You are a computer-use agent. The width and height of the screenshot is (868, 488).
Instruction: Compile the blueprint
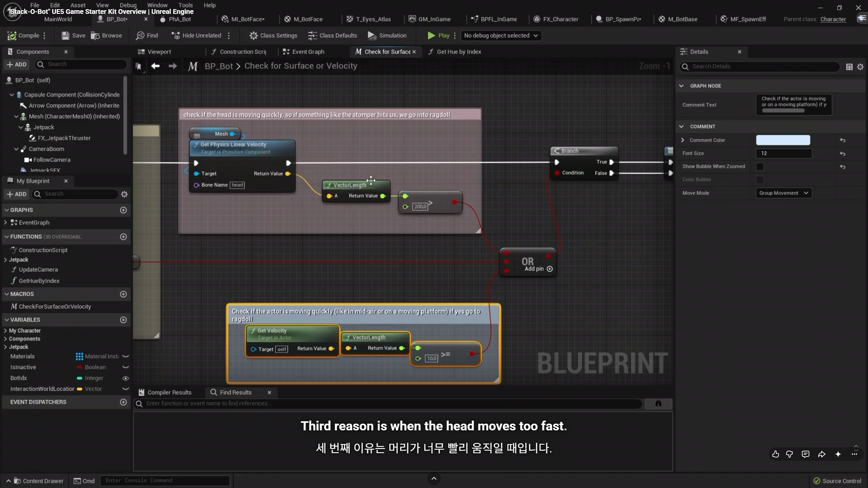click(x=23, y=36)
